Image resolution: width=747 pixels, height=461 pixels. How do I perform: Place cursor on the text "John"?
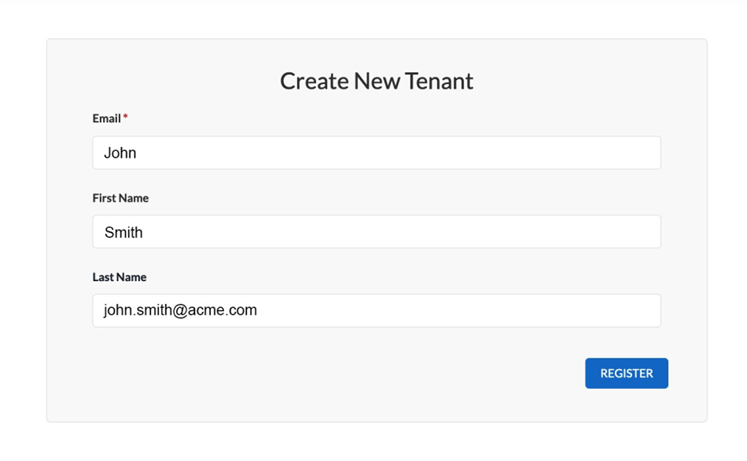[120, 153]
